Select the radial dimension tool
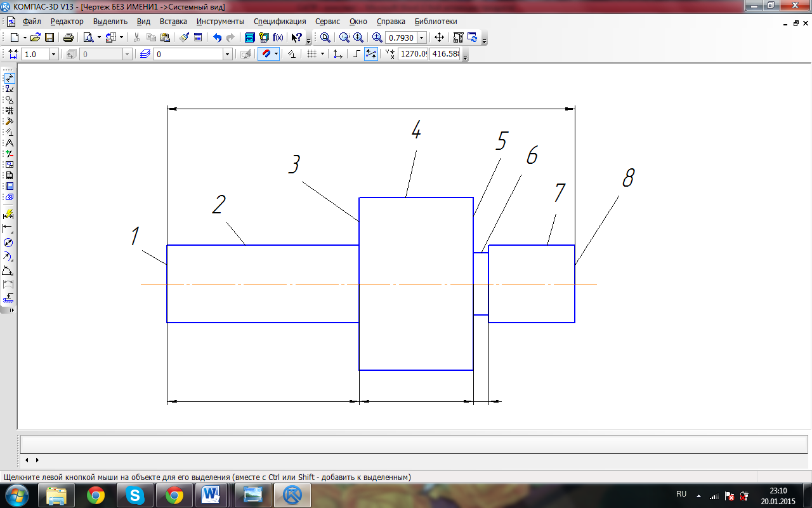This screenshot has width=812, height=508. (x=9, y=257)
